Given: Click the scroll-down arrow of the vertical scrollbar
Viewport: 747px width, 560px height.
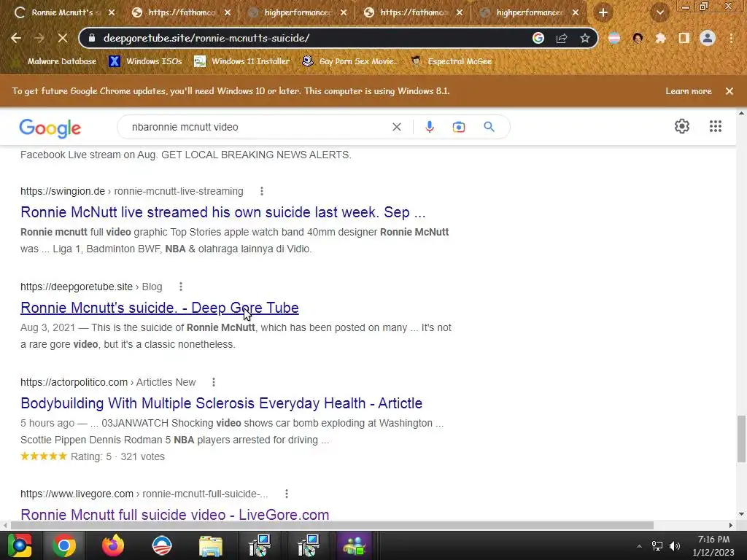Looking at the screenshot, I should pos(741,514).
